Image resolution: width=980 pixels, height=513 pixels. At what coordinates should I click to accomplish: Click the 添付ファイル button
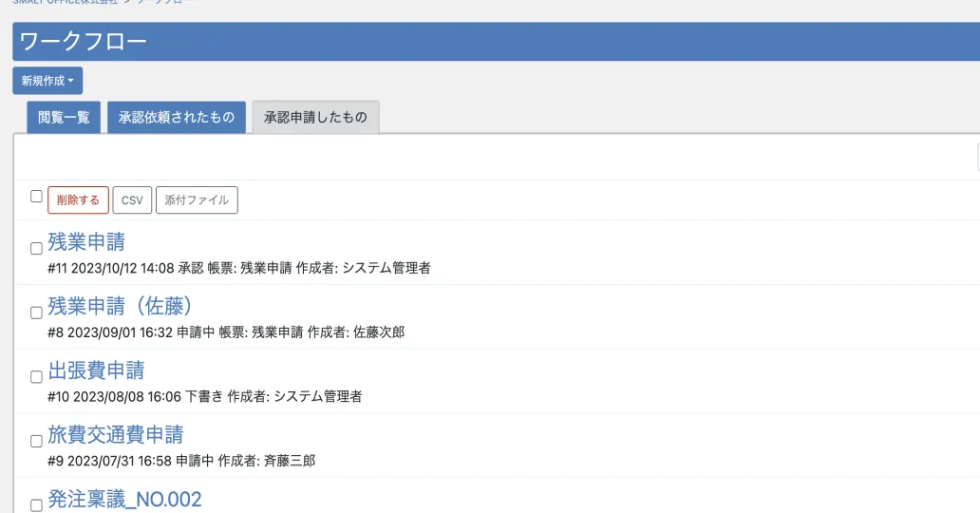point(197,200)
